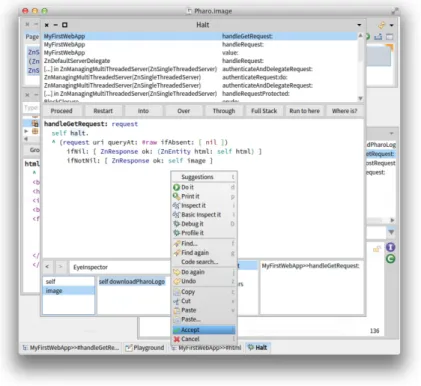
Task: Click the Do it run icon
Action: click(x=176, y=187)
